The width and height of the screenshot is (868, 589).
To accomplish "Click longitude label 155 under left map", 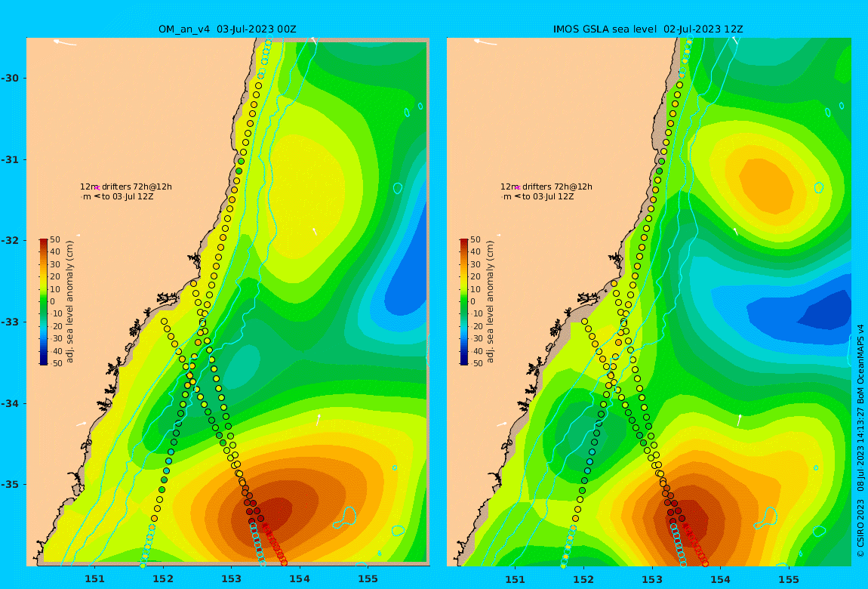I will (368, 579).
